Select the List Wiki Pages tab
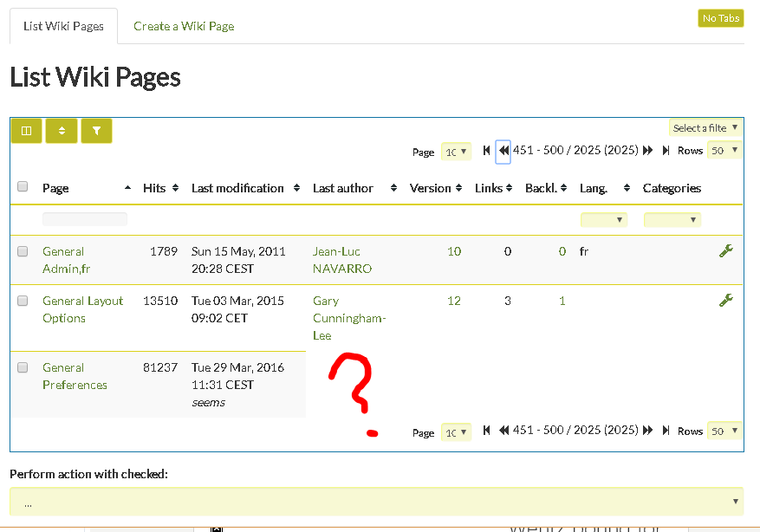The height and width of the screenshot is (532, 760). click(63, 26)
